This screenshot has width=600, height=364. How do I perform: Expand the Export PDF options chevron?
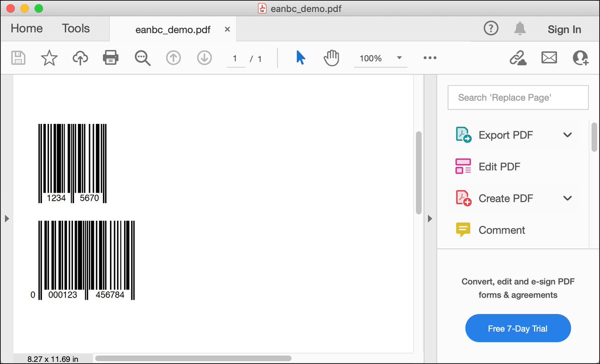pyautogui.click(x=567, y=135)
